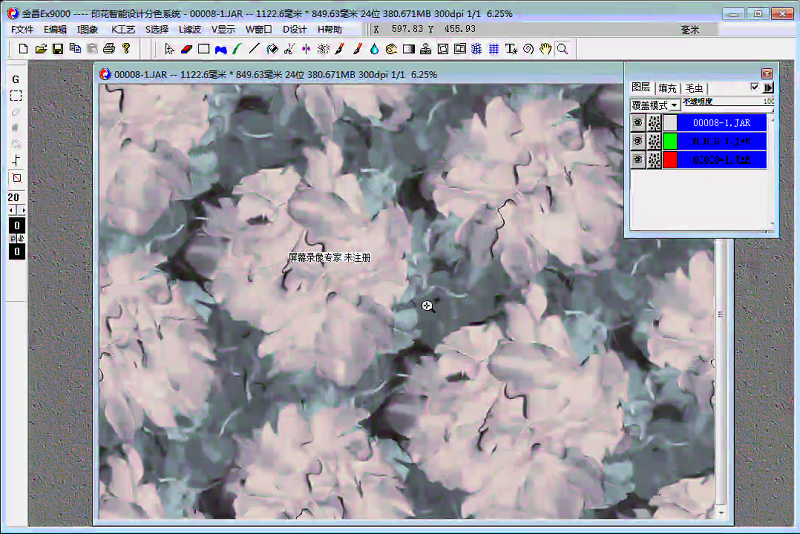800x534 pixels.
Task: Expand layers panel options arrow button
Action: [768, 88]
